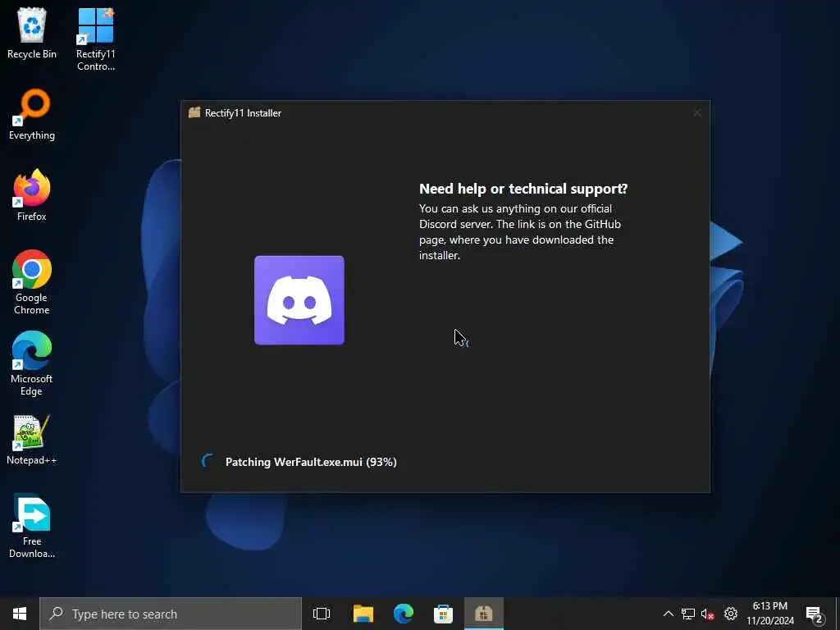Select the Notepad++ desktop icon
This screenshot has width=840, height=630.
tap(32, 440)
